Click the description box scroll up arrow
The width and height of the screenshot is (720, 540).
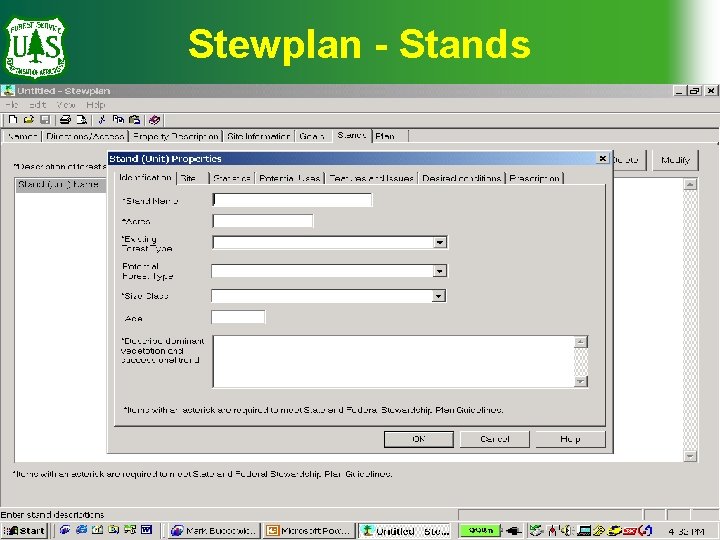[581, 342]
